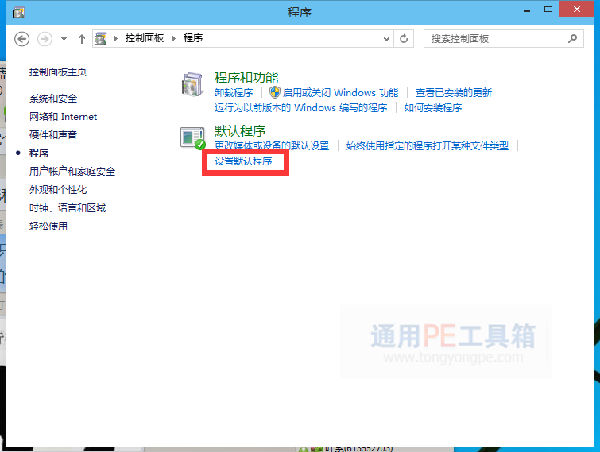600x452 pixels.
Task: Expand the chevron before 程序 in the breadcrumb
Action: [174, 38]
